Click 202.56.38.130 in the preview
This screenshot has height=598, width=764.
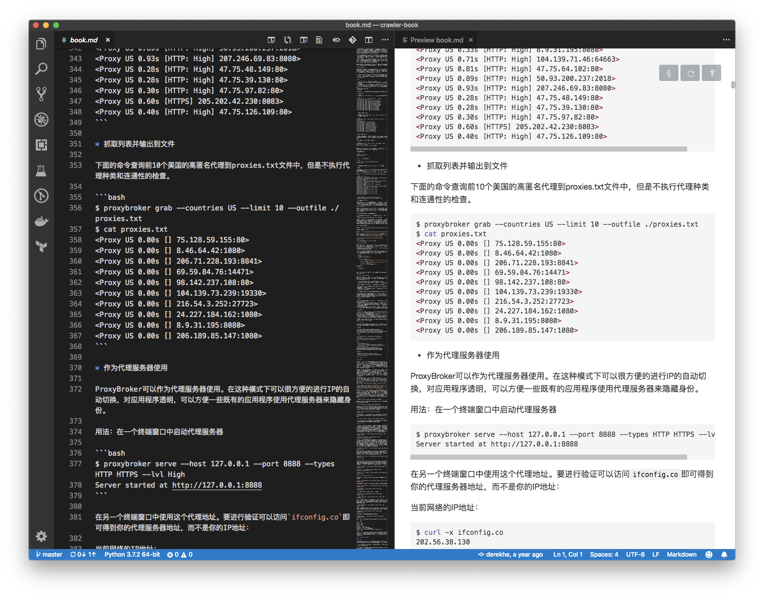coord(443,542)
